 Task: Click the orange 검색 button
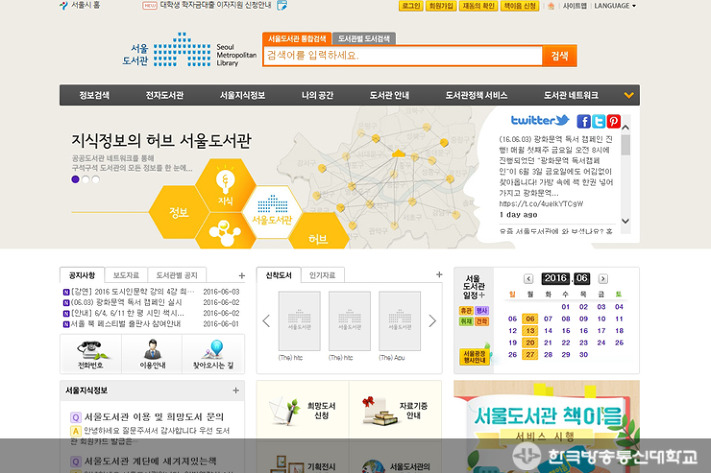[x=560, y=56]
